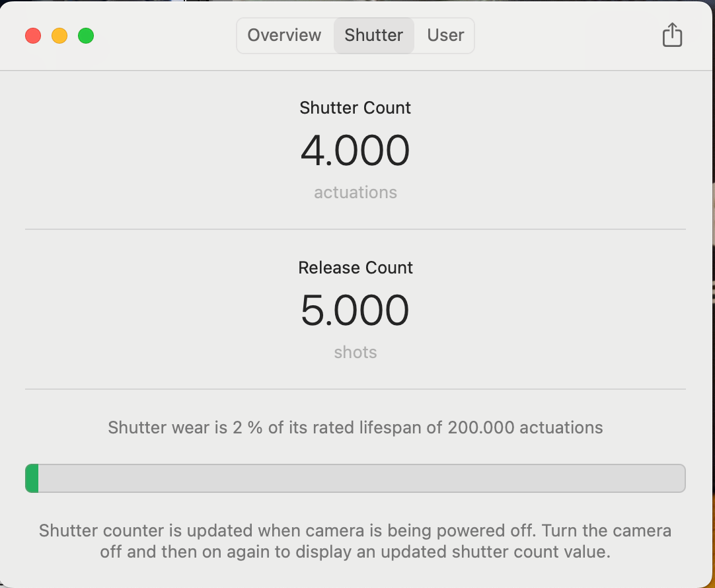Select the Shutter tab

[x=373, y=35]
